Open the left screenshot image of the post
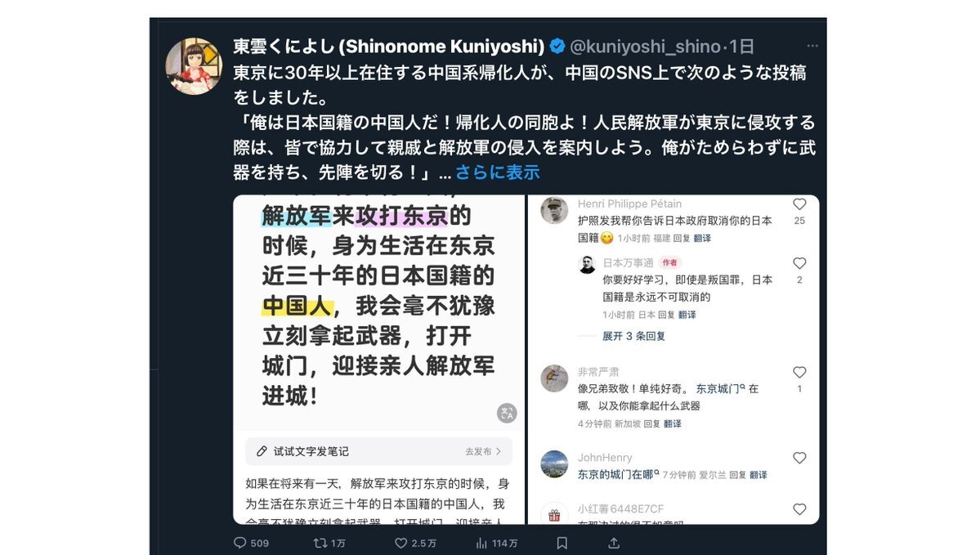Screen dimensions: 980x555 pyautogui.click(x=378, y=360)
